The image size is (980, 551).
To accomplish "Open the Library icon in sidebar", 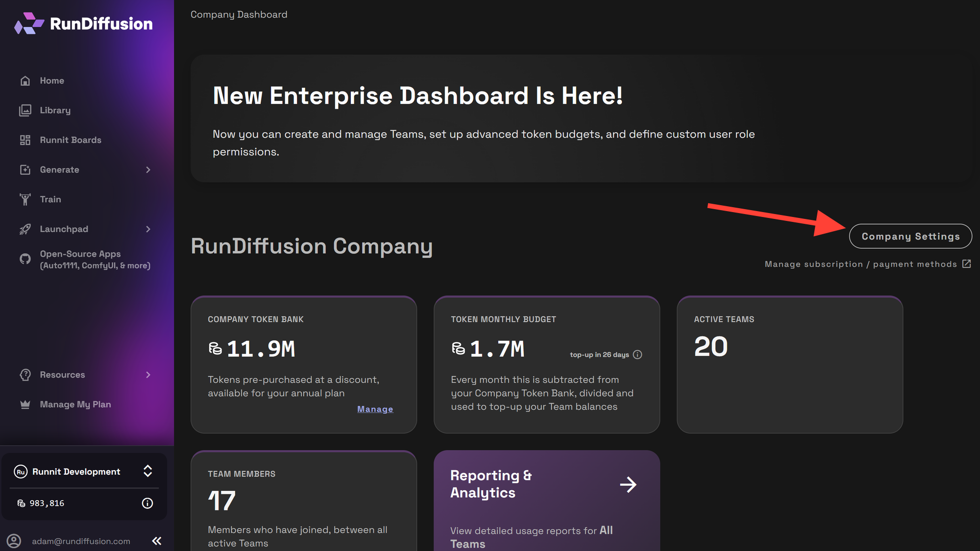I will (25, 111).
